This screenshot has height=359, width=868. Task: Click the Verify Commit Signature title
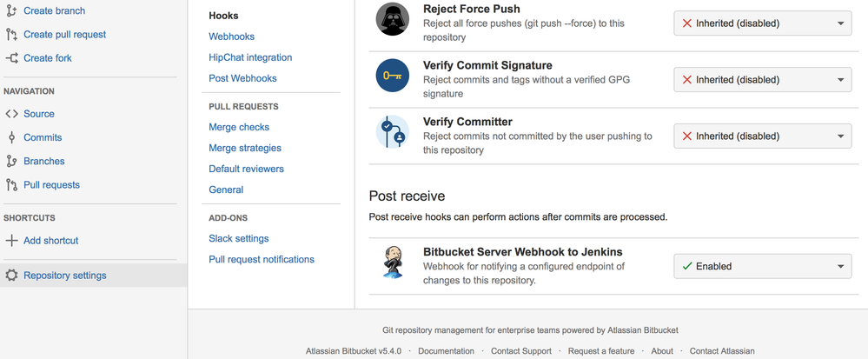pyautogui.click(x=487, y=65)
